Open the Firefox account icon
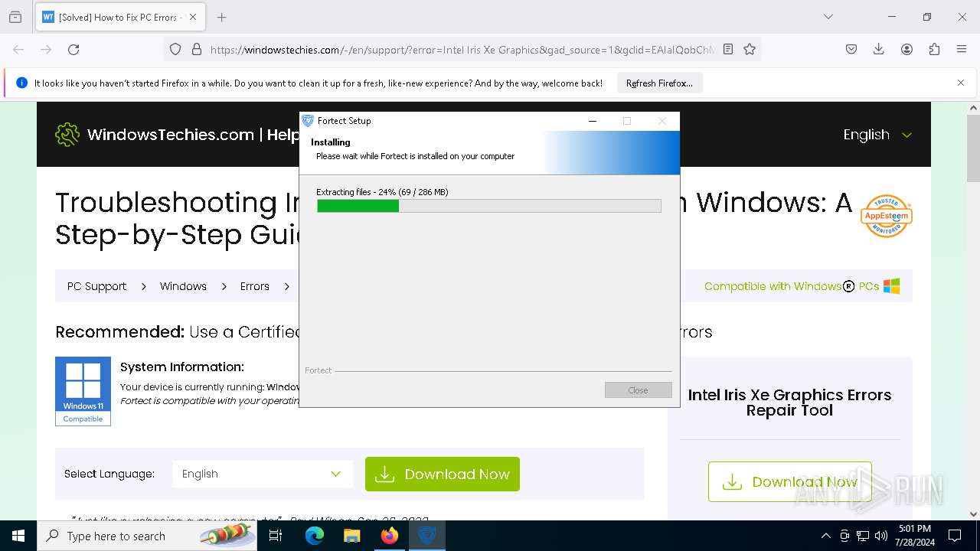Image resolution: width=980 pixels, height=551 pixels. (x=906, y=49)
